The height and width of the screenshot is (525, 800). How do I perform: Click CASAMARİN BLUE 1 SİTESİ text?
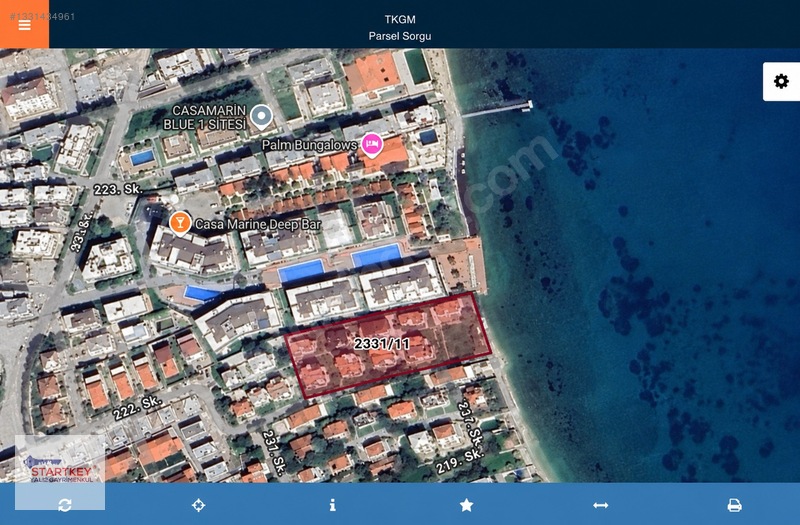coord(205,117)
